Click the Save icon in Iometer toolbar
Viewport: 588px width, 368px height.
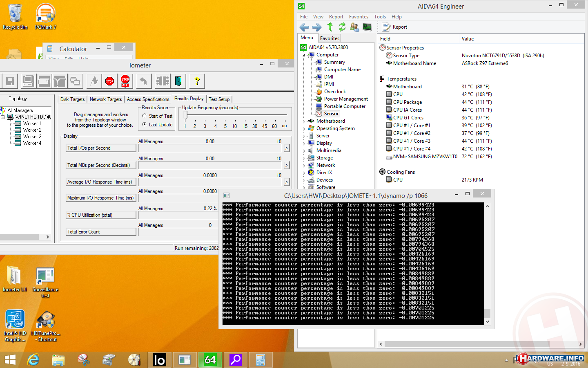(x=10, y=81)
